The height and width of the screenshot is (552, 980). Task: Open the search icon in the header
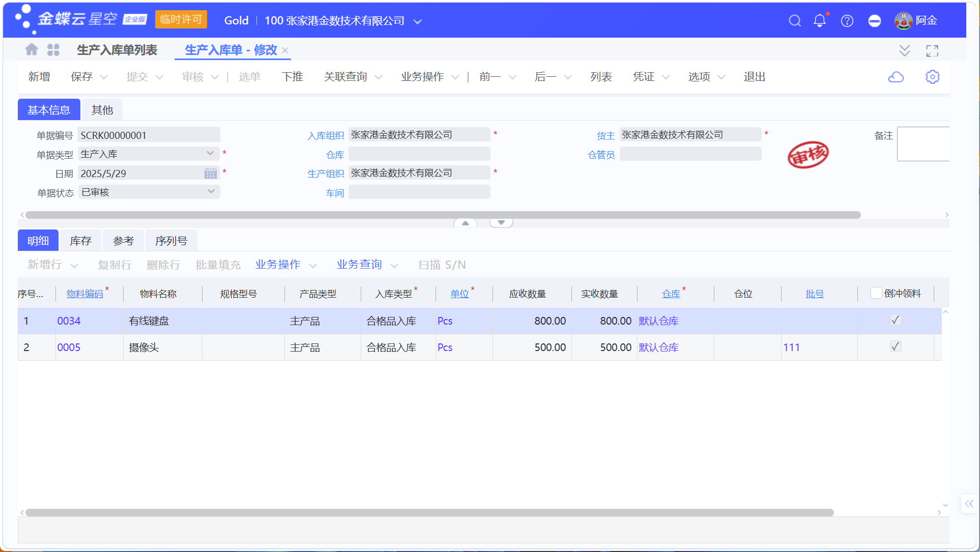(x=795, y=21)
